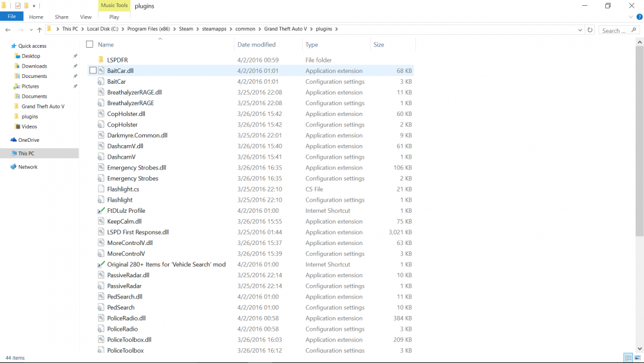Switch to large icons view in status bar

[x=638, y=358]
